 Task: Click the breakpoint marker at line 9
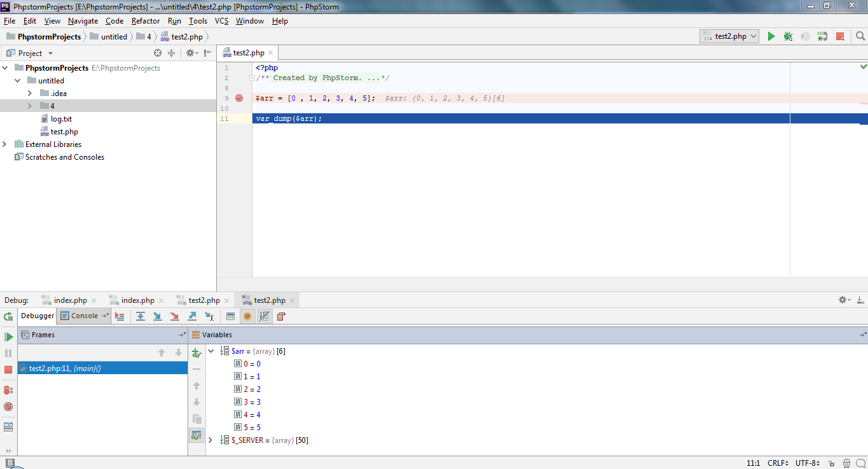pyautogui.click(x=239, y=98)
